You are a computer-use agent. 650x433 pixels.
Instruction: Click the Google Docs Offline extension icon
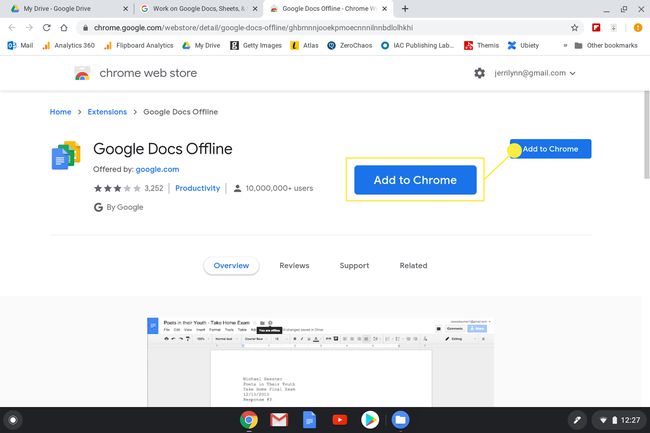coord(66,155)
